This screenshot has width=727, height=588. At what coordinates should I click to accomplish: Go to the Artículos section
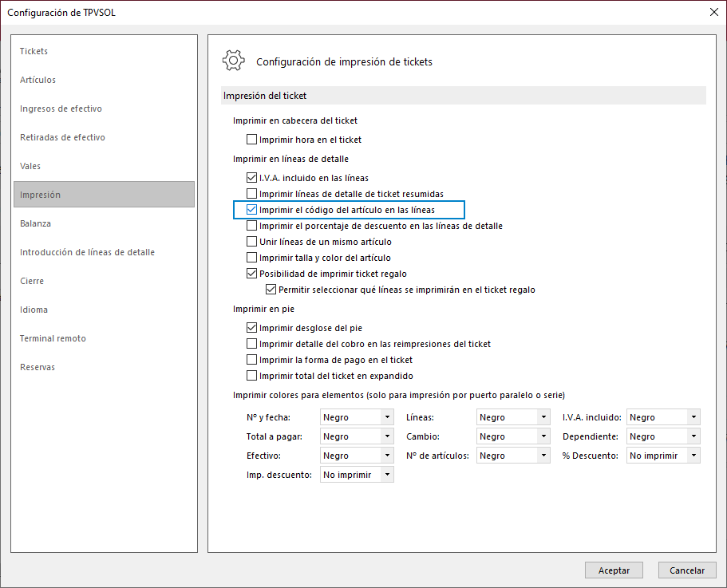click(x=38, y=80)
